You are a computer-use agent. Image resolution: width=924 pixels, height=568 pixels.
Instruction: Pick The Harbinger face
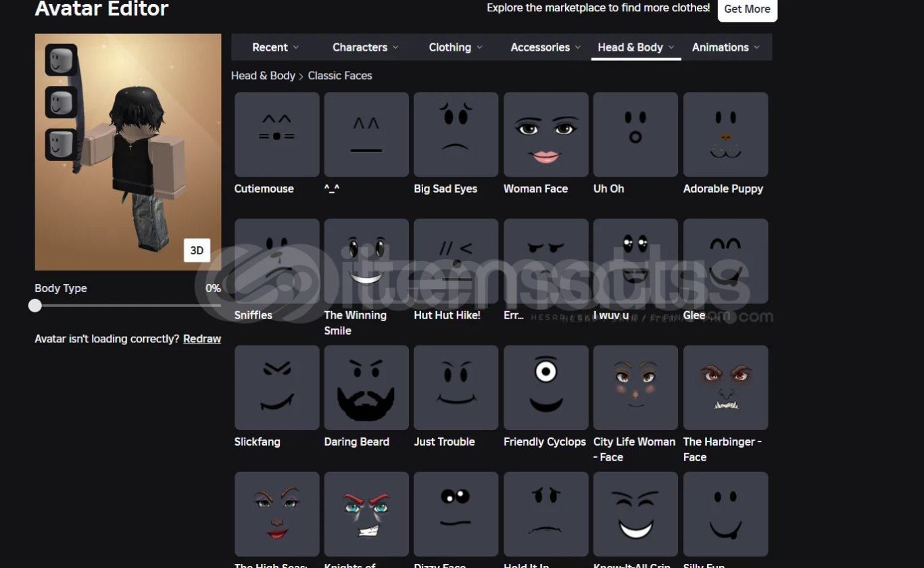(x=725, y=387)
